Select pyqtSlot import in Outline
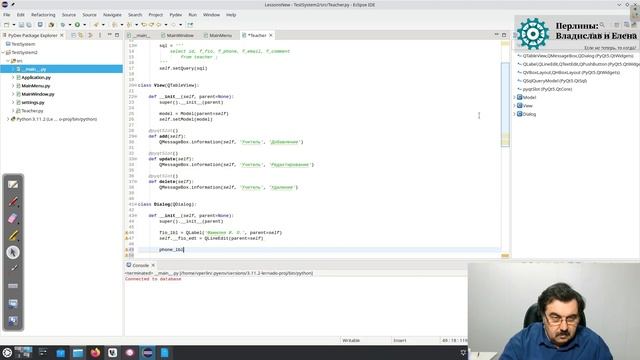Image resolution: width=640 pixels, height=360 pixels. pos(547,89)
